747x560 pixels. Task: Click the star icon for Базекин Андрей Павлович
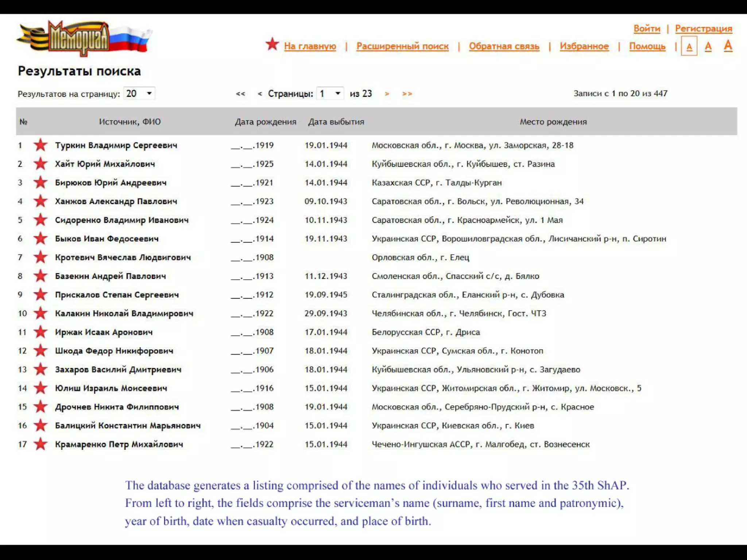[x=40, y=276]
